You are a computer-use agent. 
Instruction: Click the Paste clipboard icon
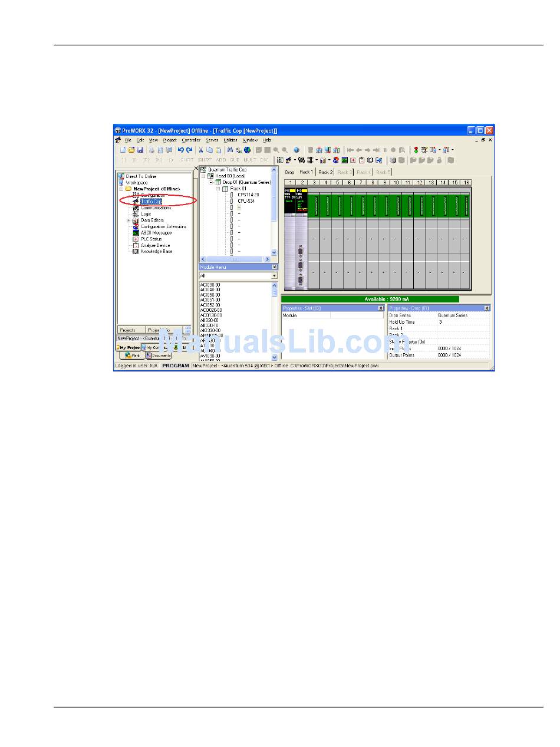(x=218, y=150)
